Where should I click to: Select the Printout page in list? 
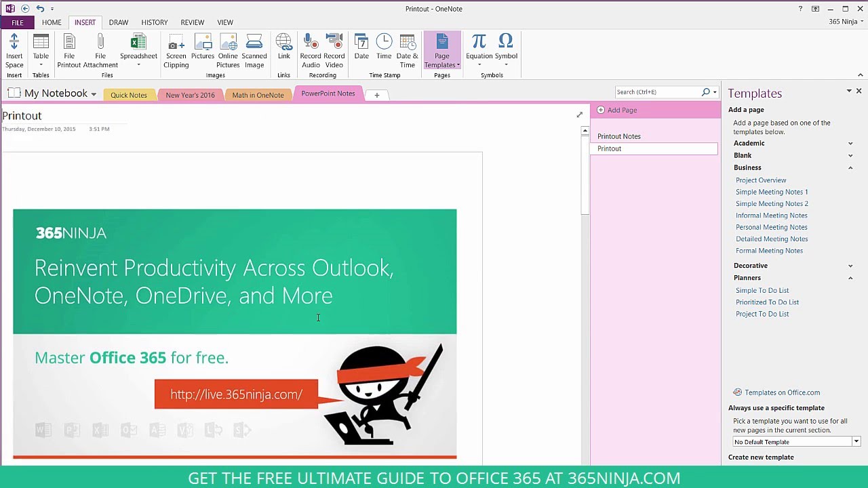pos(654,148)
